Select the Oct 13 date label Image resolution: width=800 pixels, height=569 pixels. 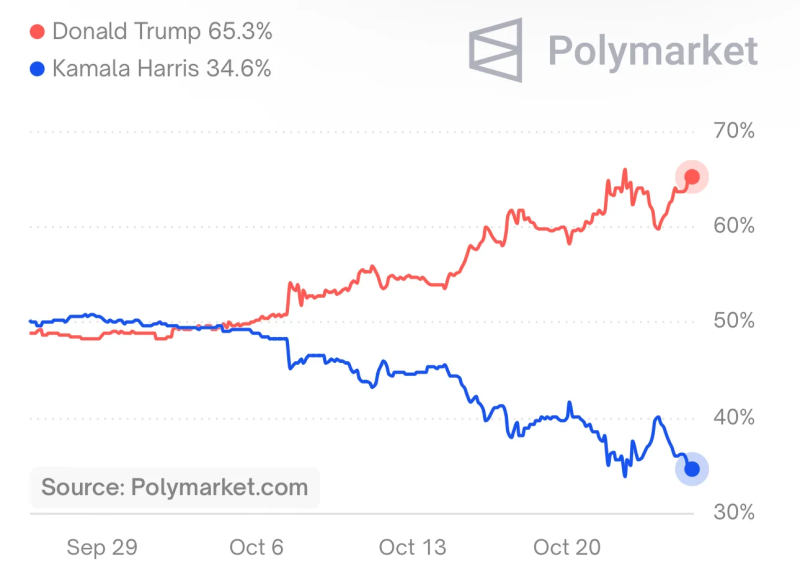pos(412,547)
